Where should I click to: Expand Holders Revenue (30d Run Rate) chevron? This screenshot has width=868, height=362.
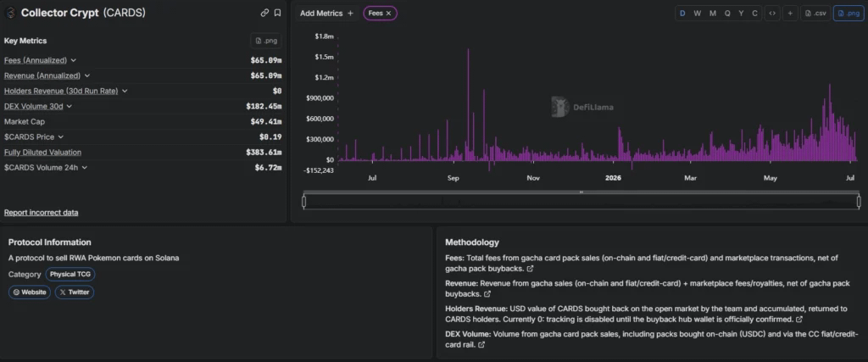pyautogui.click(x=125, y=91)
